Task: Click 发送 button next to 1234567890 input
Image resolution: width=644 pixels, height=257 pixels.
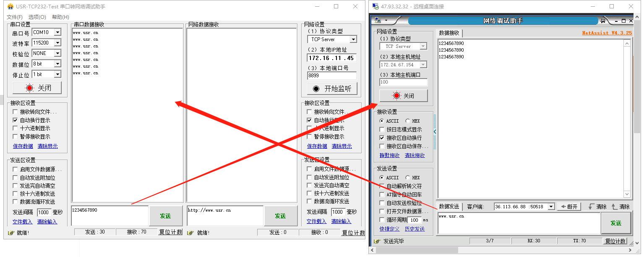Action: tap(165, 216)
